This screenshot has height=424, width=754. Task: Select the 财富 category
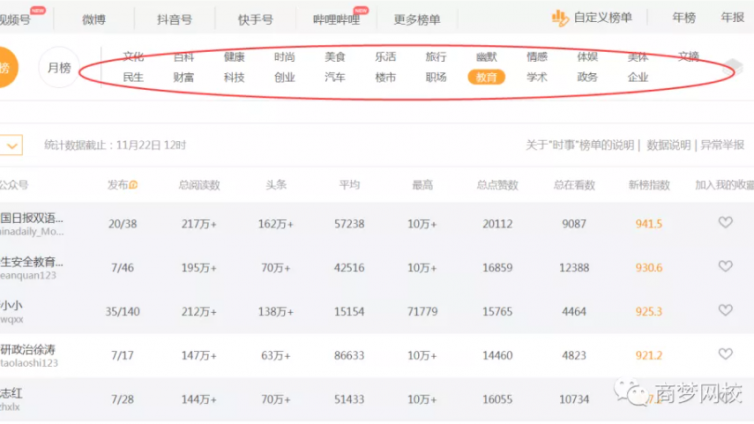click(x=184, y=77)
